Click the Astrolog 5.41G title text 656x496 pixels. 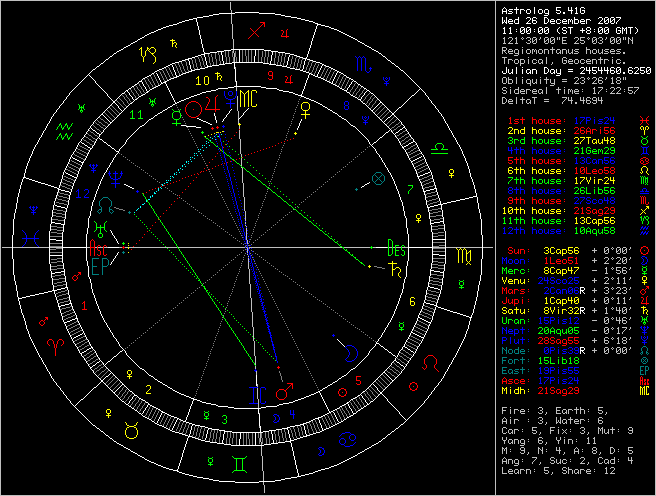(x=534, y=8)
